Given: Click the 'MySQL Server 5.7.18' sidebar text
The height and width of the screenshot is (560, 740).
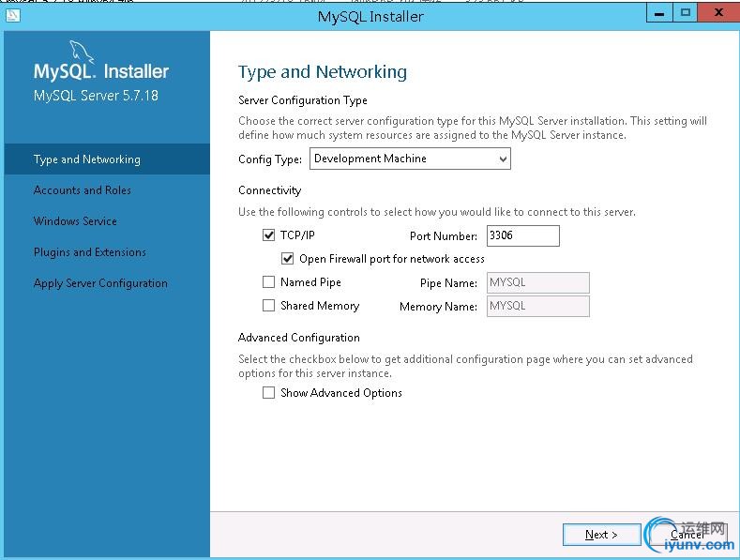Looking at the screenshot, I should click(96, 96).
